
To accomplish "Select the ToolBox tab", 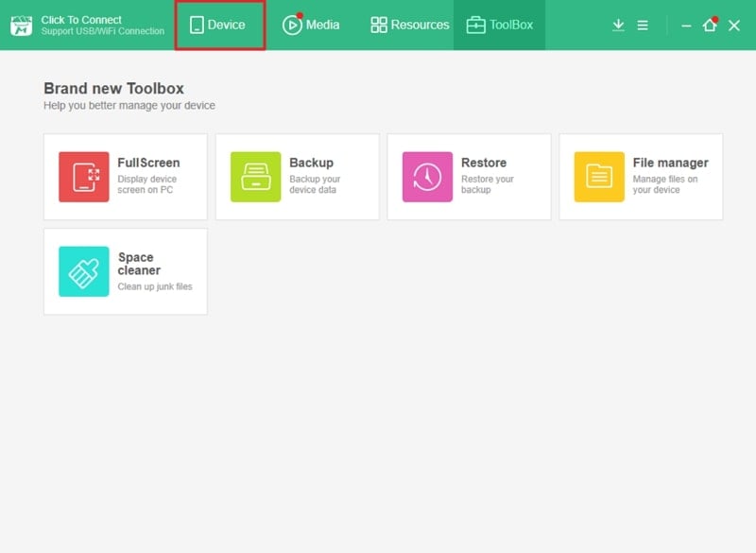I will coord(499,26).
